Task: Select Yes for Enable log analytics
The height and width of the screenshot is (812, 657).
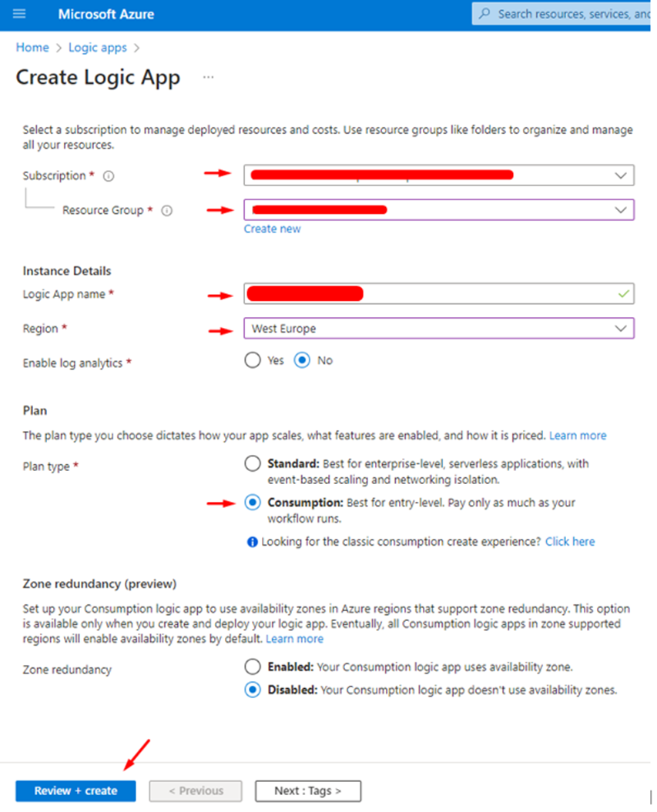Action: (x=252, y=360)
